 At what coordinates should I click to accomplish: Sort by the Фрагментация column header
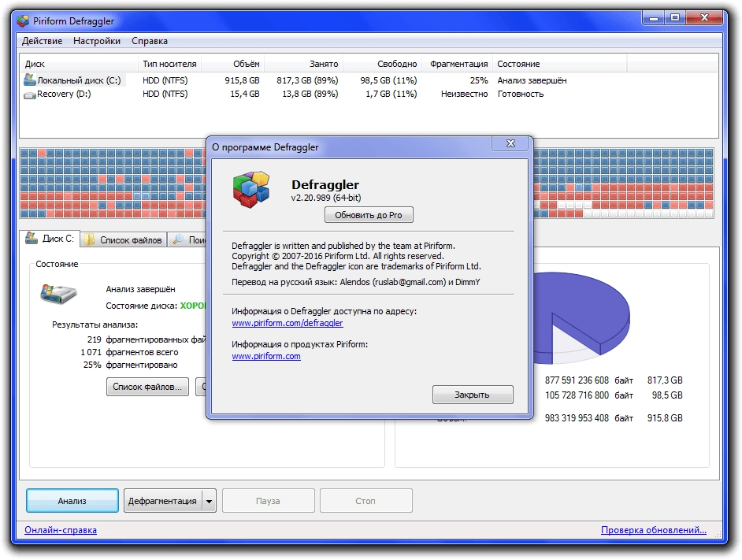tap(457, 64)
